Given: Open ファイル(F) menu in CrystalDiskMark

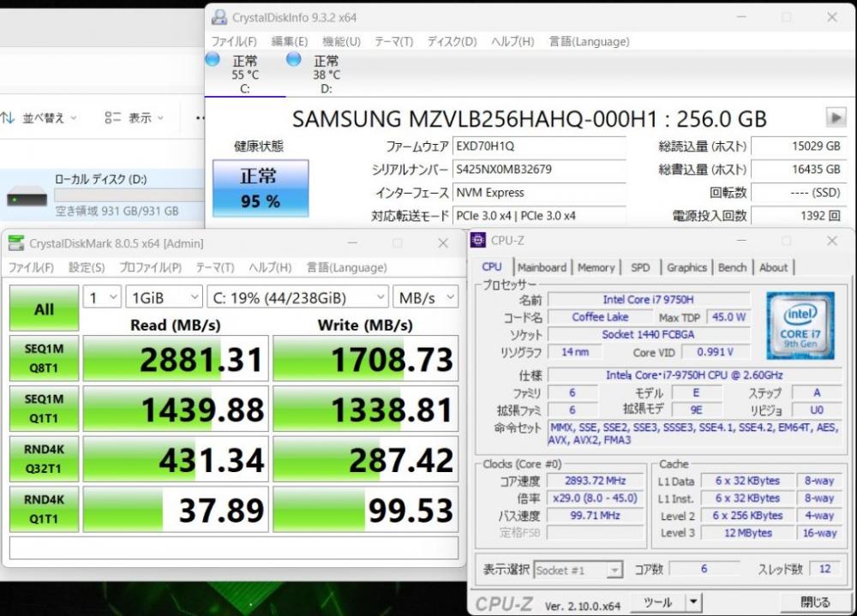Looking at the screenshot, I should click(31, 267).
